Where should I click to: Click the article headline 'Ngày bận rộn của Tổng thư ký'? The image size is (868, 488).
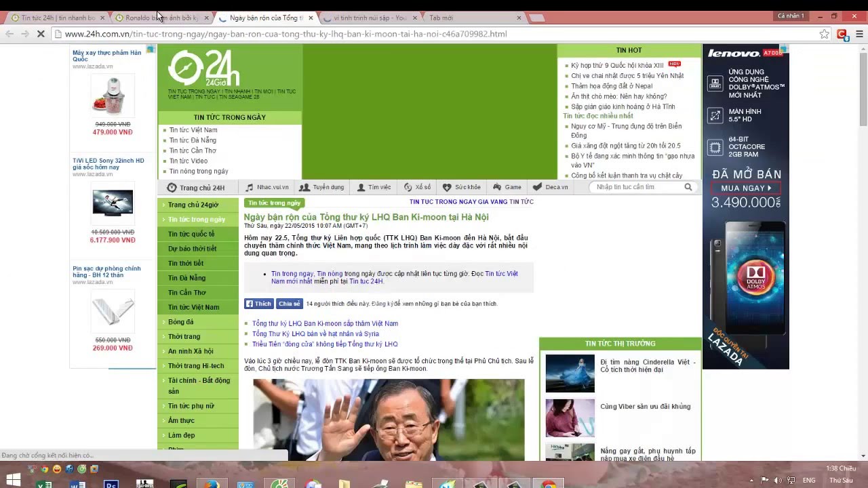(366, 217)
